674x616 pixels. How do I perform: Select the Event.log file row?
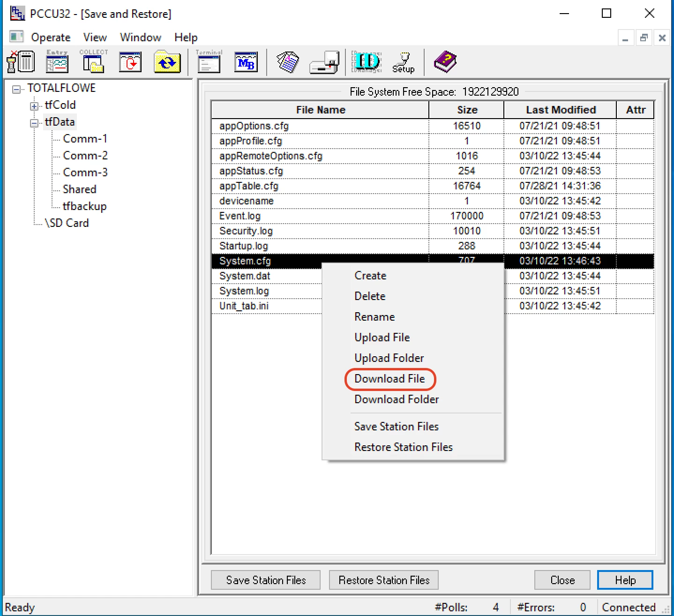(x=240, y=216)
